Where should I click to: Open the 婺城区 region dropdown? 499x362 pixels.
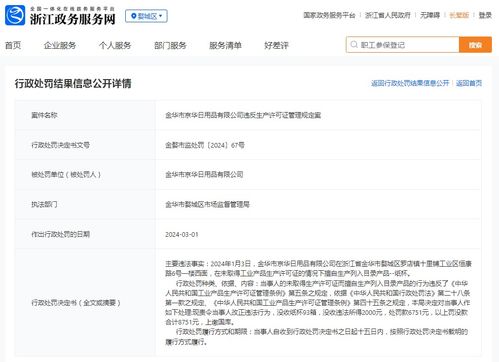[x=146, y=16]
